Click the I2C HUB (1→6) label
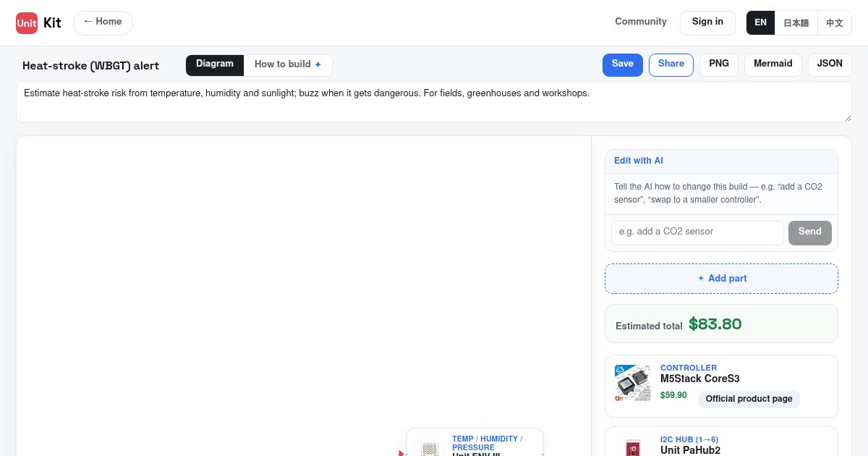Image resolution: width=868 pixels, height=456 pixels. pyautogui.click(x=689, y=439)
